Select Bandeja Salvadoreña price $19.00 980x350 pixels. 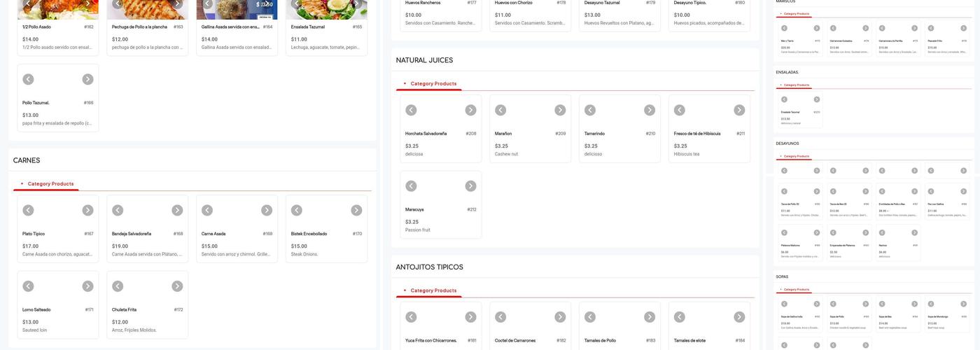click(120, 246)
